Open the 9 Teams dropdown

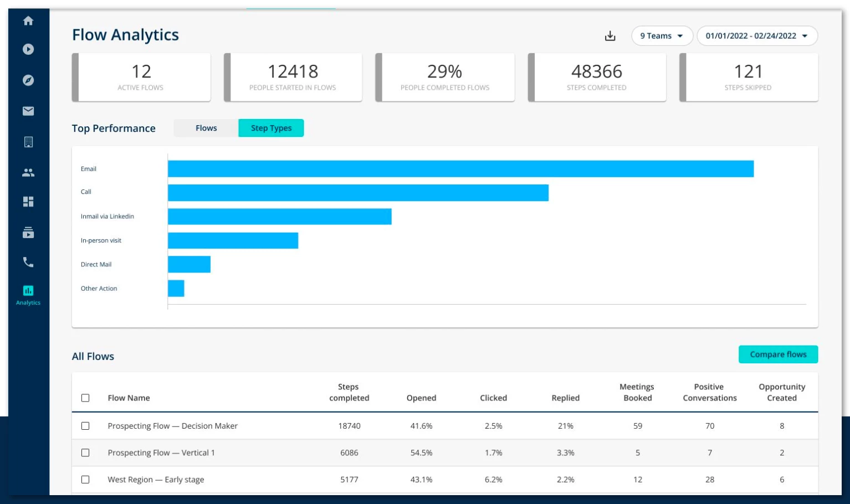tap(662, 36)
